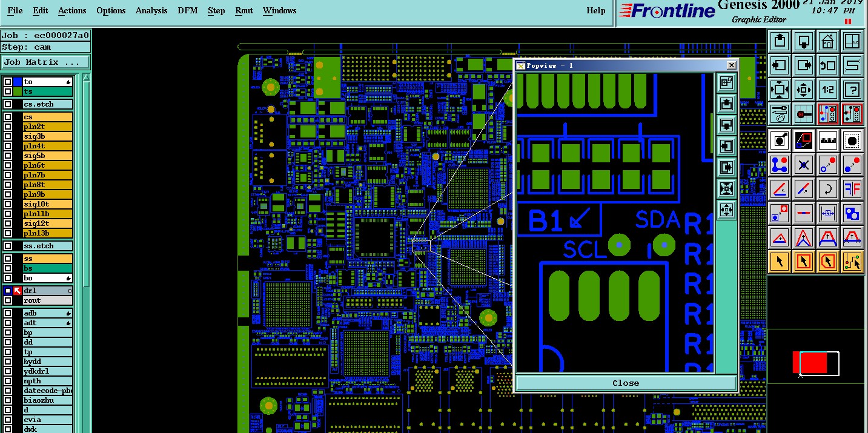Click the pan right icon in main toolbar
Screen dimensions: 868x433
(x=804, y=65)
